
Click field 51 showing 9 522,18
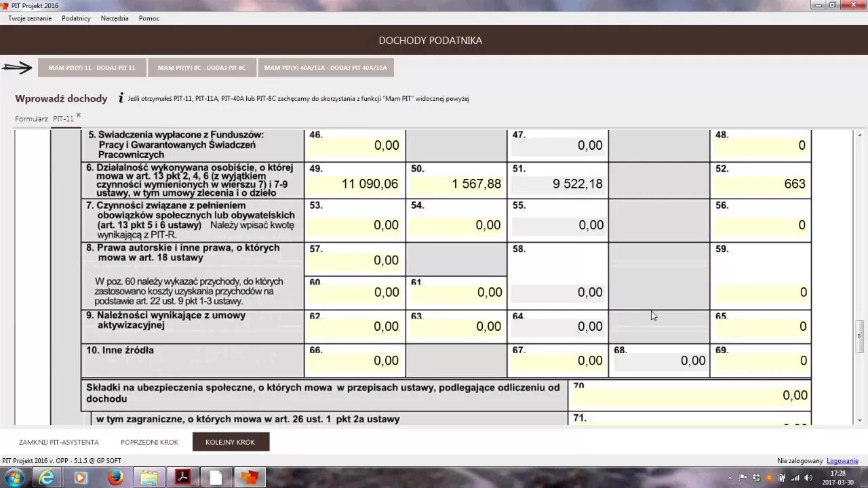click(x=557, y=184)
